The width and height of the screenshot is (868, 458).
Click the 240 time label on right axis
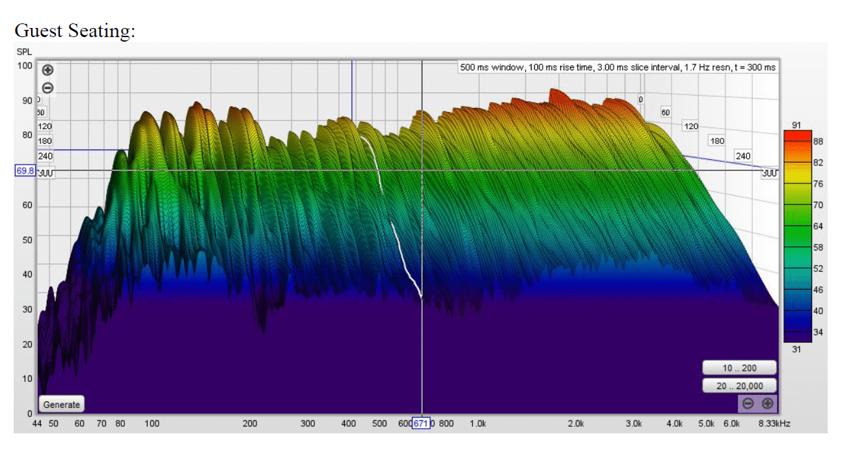742,156
